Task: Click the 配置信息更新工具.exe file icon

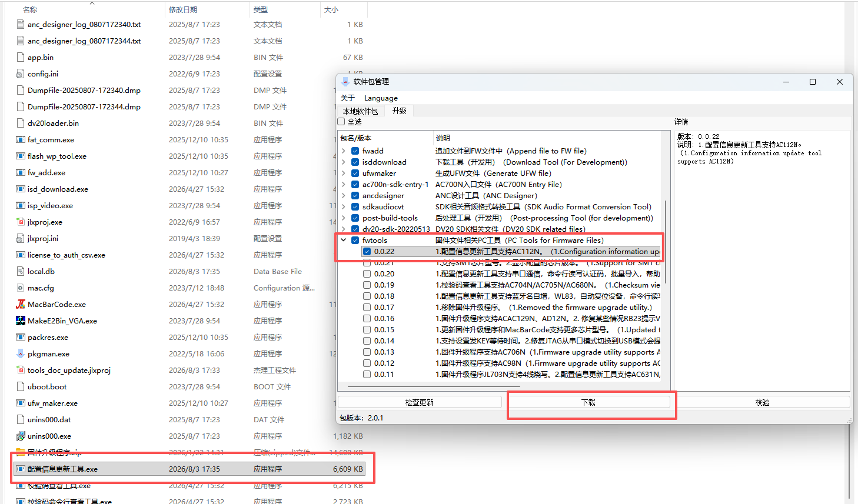Action: tap(21, 469)
